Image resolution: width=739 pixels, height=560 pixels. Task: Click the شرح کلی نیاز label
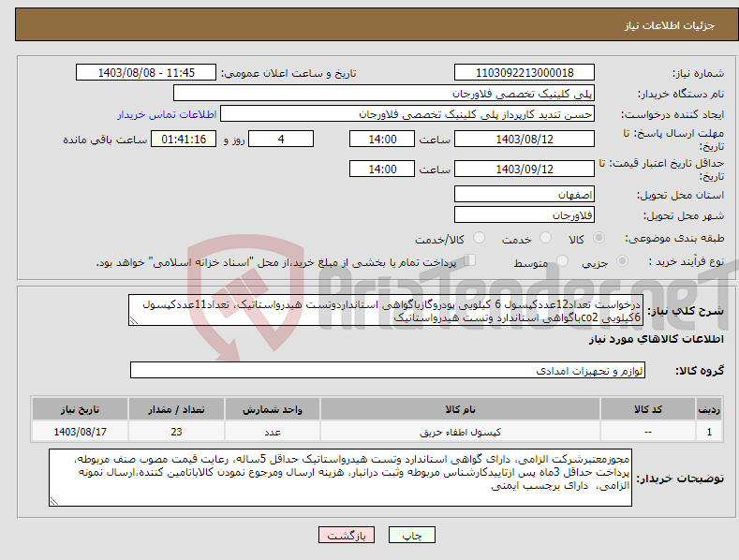coord(686,311)
